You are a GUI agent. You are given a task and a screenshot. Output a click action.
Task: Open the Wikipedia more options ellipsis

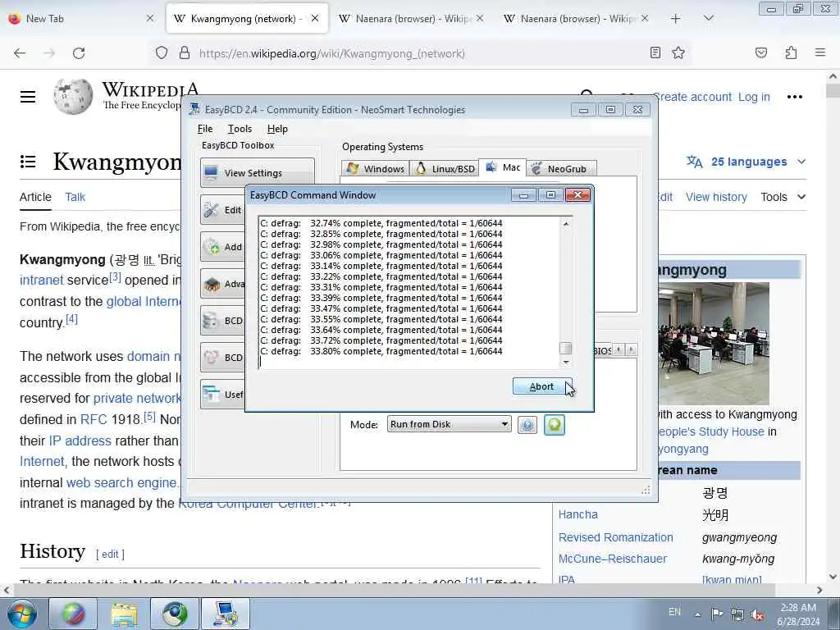coord(794,97)
